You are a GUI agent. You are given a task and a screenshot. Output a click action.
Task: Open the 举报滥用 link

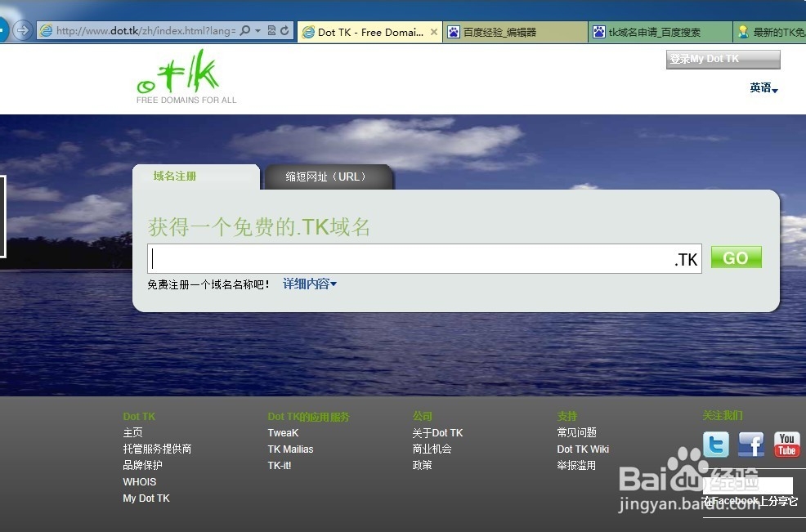(x=576, y=466)
